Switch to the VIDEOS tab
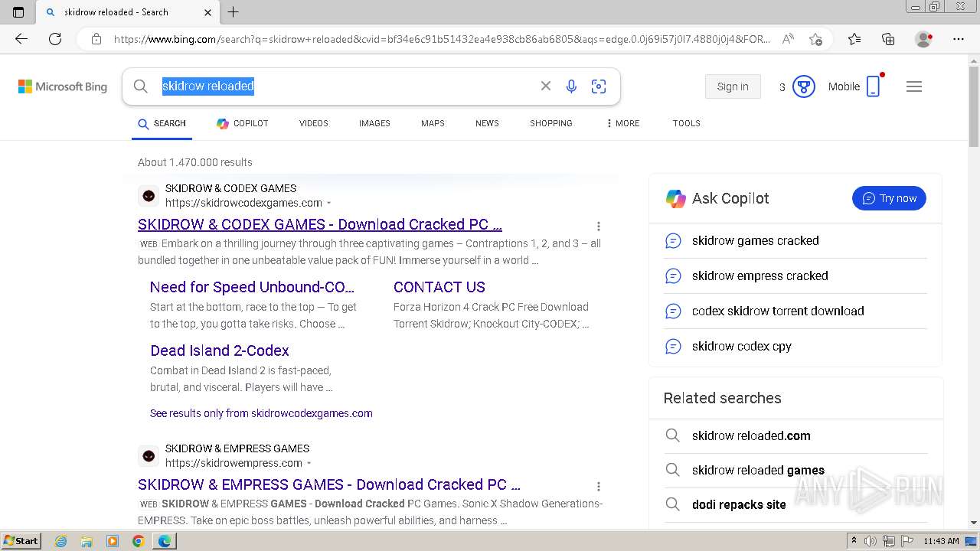980x551 pixels. point(314,123)
